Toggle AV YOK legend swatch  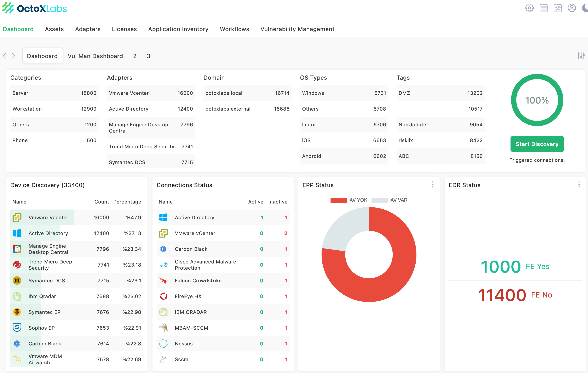(x=339, y=200)
